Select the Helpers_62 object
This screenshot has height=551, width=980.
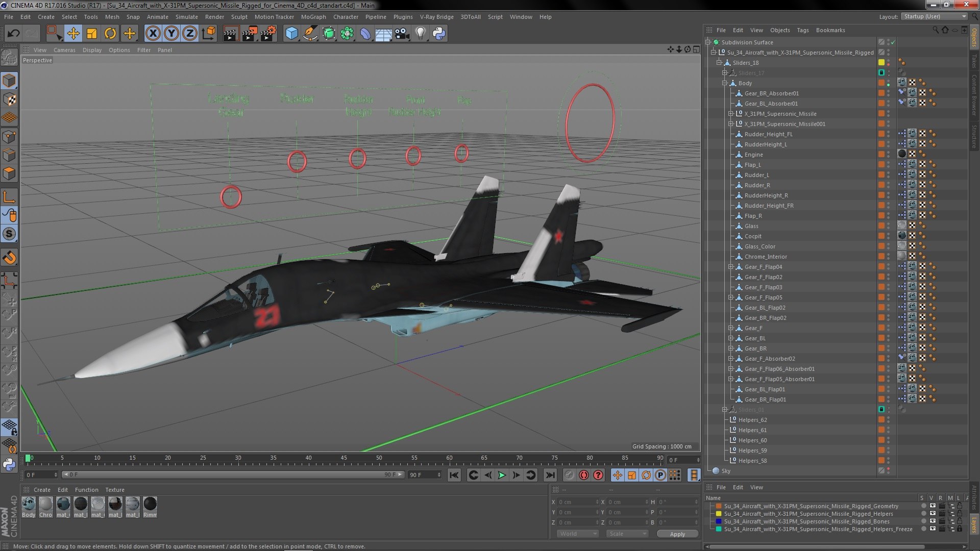click(752, 420)
